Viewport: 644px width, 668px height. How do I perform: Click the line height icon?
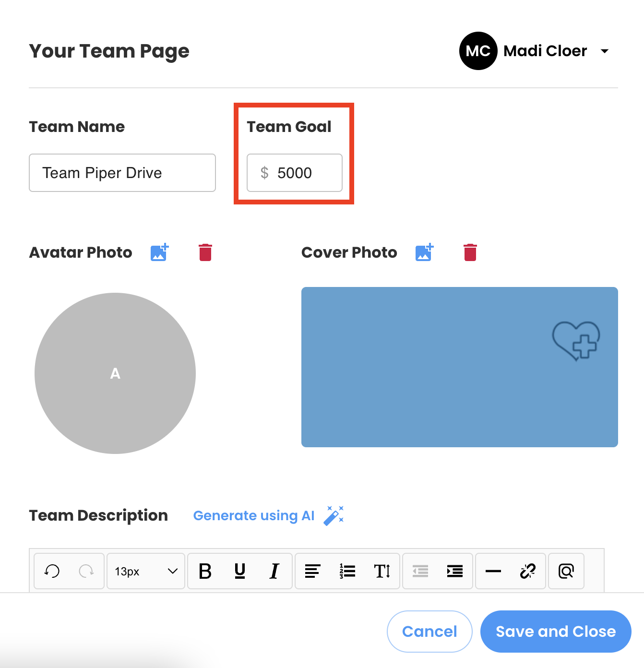[382, 571]
